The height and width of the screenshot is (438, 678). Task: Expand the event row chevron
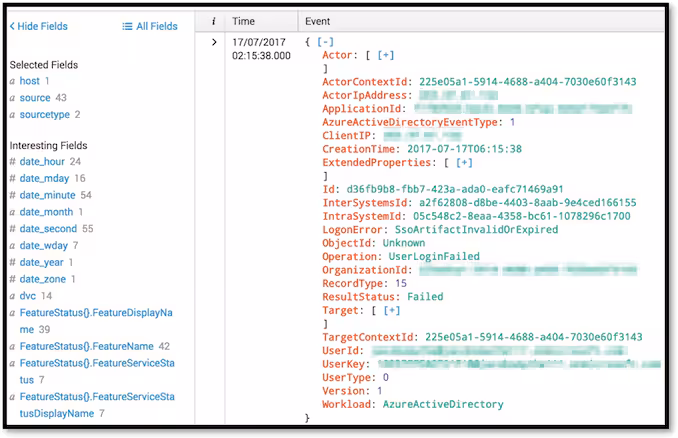(213, 42)
